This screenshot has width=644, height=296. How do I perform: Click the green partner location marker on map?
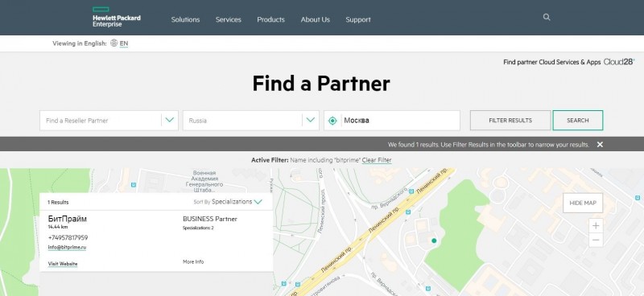434,240
